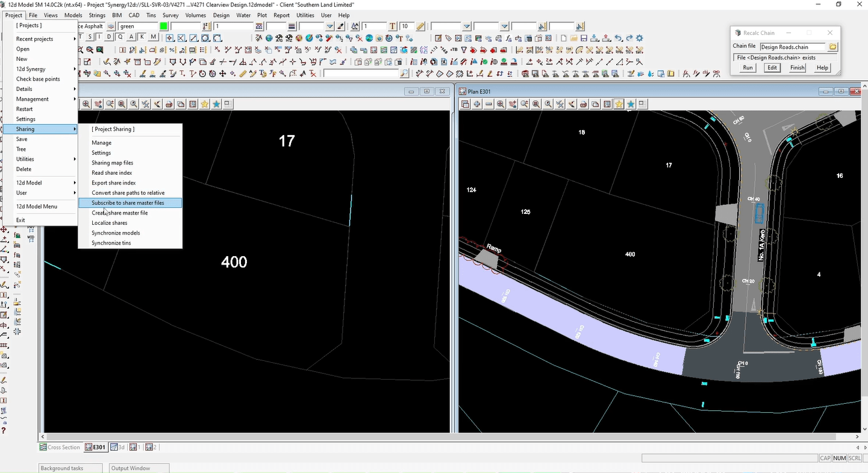This screenshot has width=868, height=473.
Task: Click the eyedropper pick icon in top toolbar
Action: (341, 27)
